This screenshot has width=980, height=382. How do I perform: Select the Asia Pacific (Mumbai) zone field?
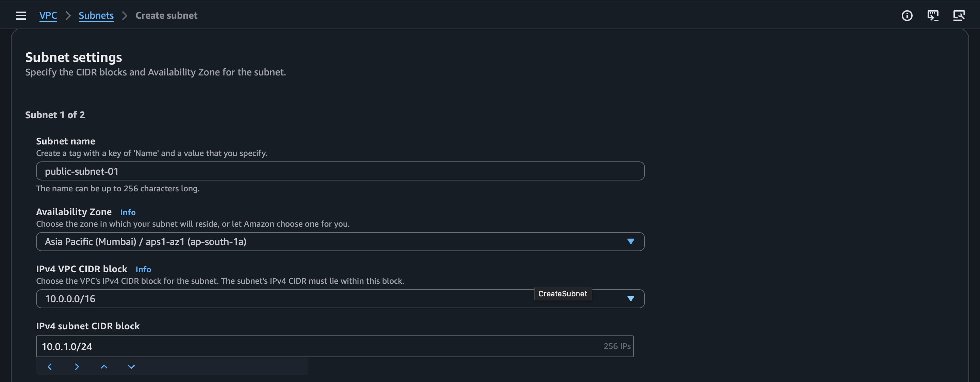304,242
